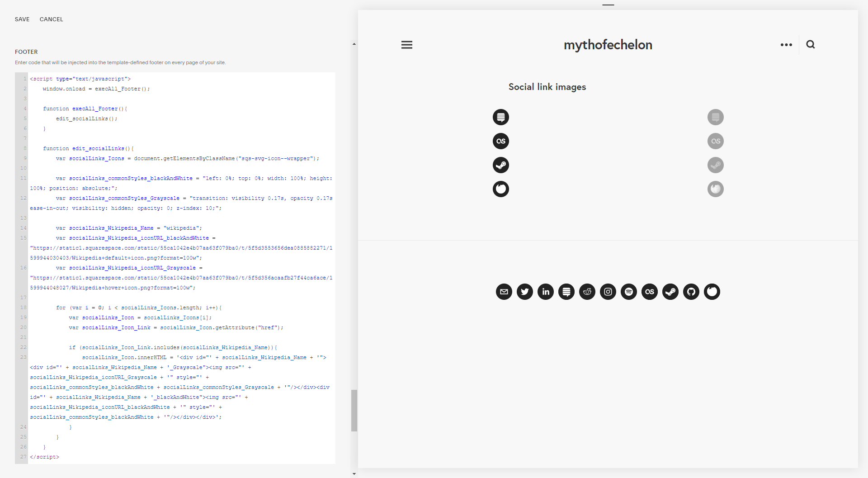Click the black Steam icon in Social link images
The width and height of the screenshot is (868, 478).
(501, 165)
